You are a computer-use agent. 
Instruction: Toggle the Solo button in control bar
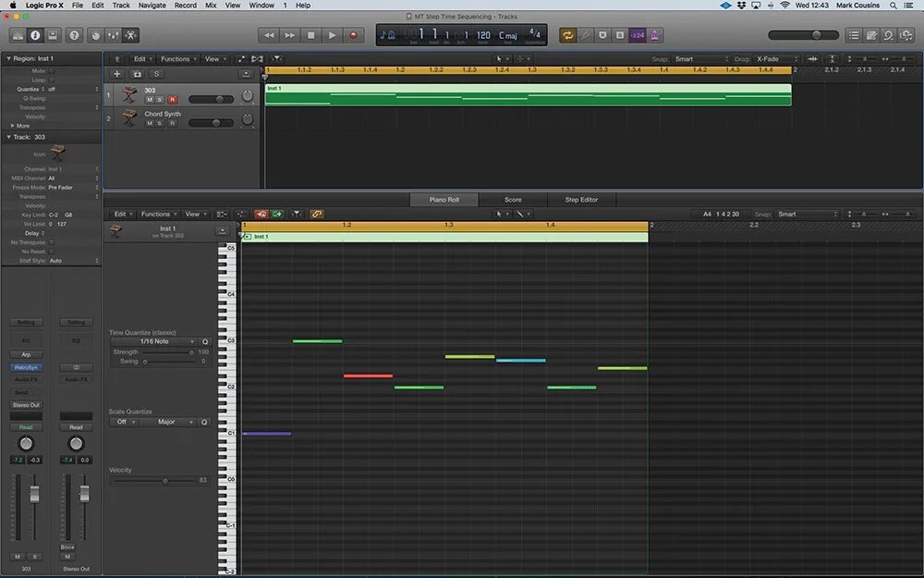[620, 35]
